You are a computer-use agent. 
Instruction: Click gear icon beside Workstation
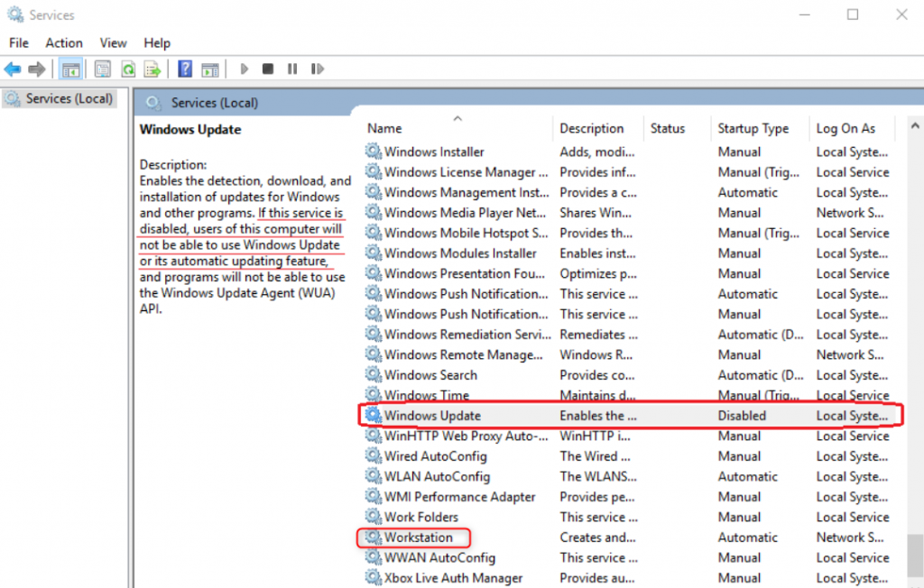click(x=373, y=537)
